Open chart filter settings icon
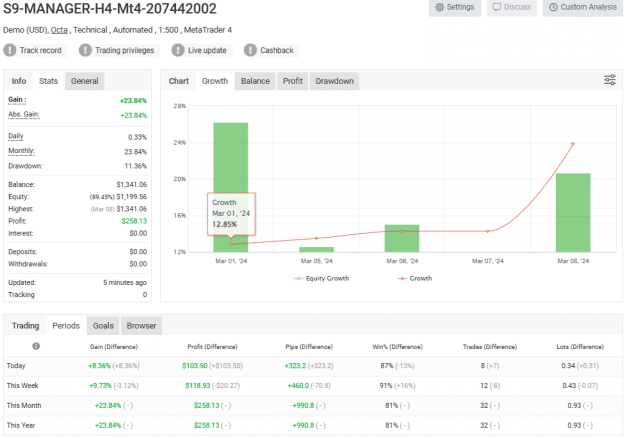The image size is (625, 438). (610, 80)
